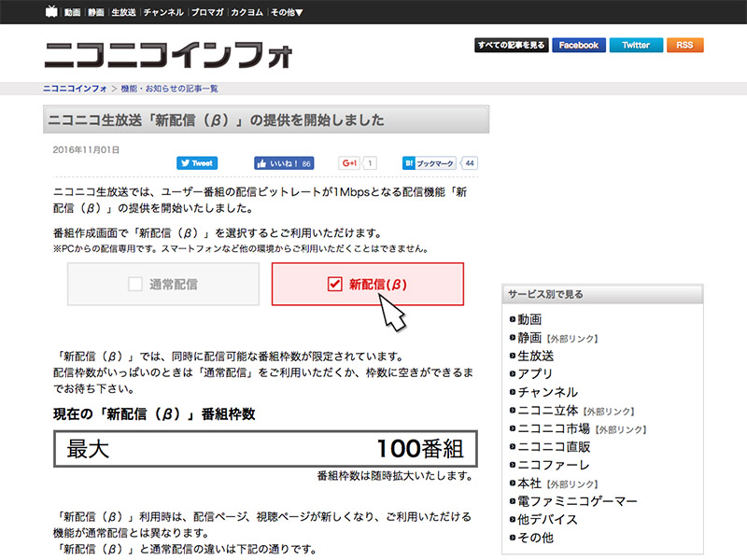
Task: Click the Google+ share count 1
Action: [x=370, y=163]
